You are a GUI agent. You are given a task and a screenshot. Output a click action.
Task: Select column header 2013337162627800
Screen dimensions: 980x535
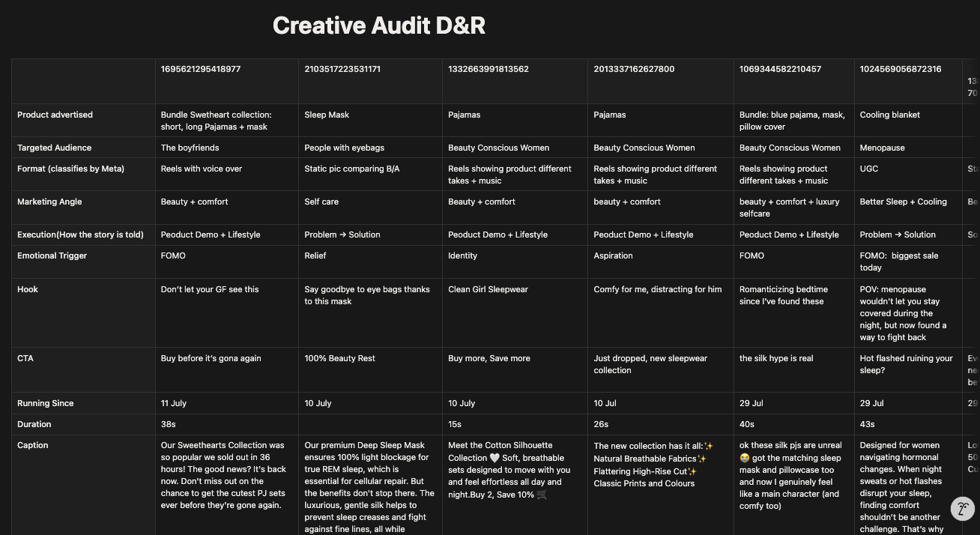coord(634,69)
